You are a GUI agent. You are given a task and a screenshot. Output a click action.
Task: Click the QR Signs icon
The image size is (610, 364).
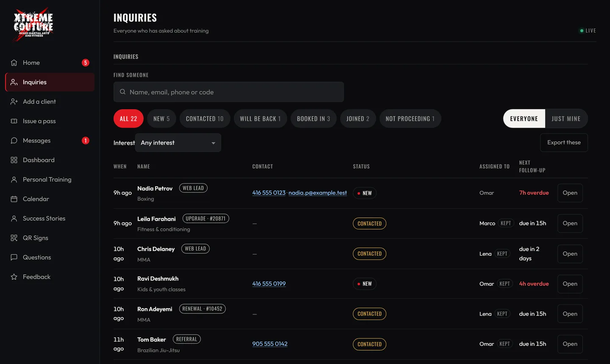tap(14, 238)
